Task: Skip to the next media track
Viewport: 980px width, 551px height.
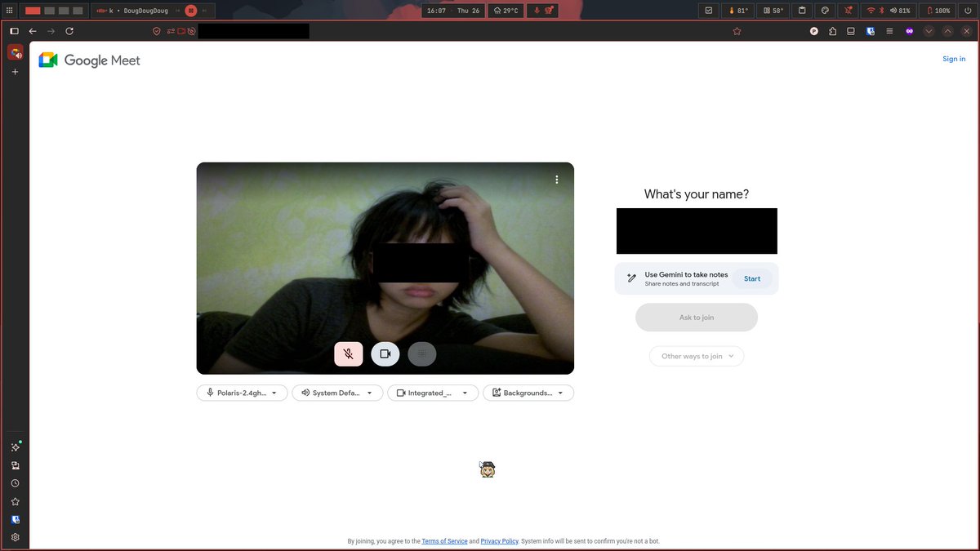Action: [204, 11]
